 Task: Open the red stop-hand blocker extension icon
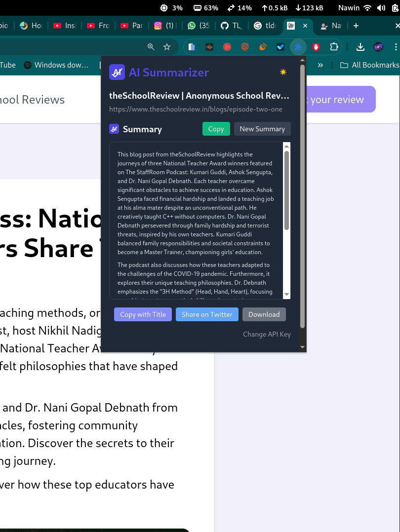tap(316, 47)
